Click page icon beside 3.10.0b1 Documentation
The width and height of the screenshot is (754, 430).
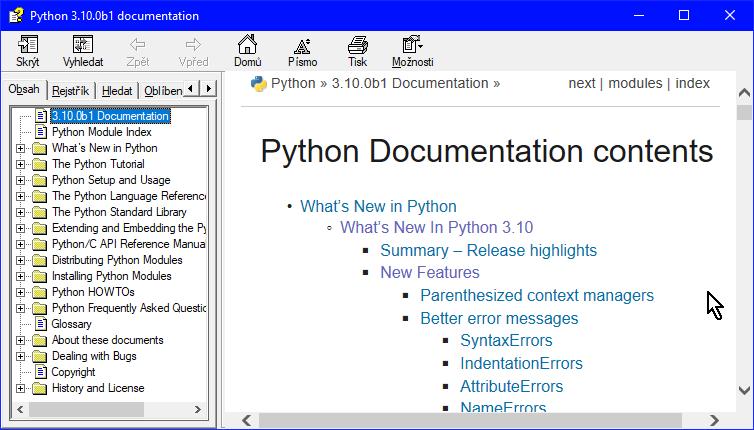click(41, 116)
